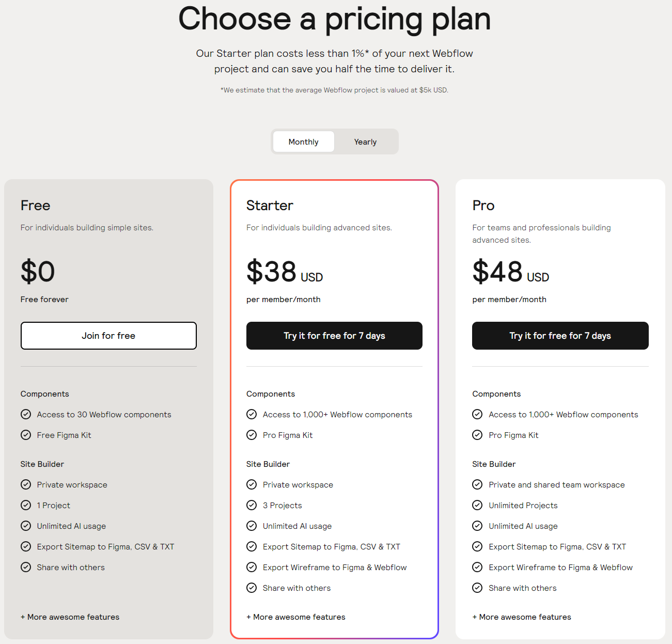
Task: Start Pro plan 7-day free trial
Action: click(560, 336)
